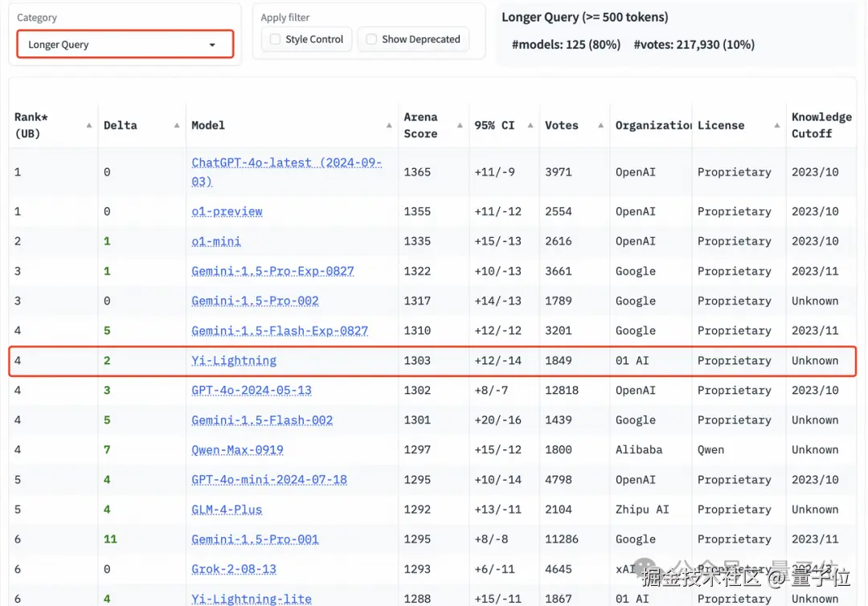Open GPT-4o-mini-2024-07-18 link
Screen dimensions: 868x606
(269, 480)
